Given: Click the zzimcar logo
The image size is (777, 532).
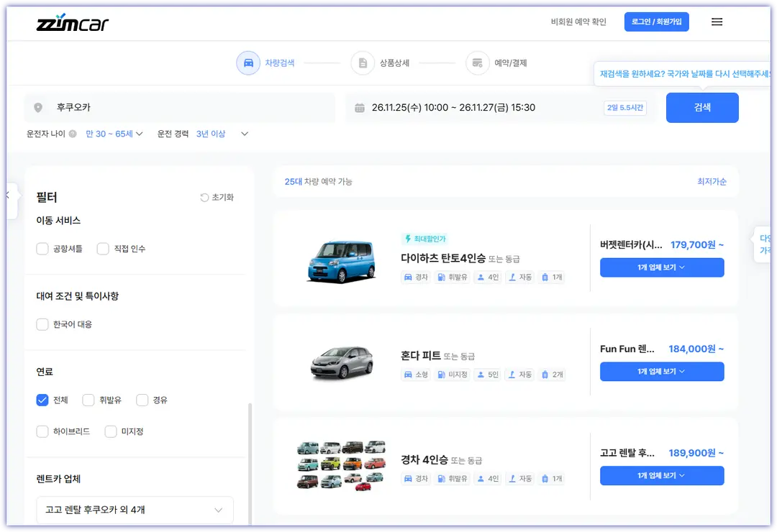Looking at the screenshot, I should tap(73, 23).
